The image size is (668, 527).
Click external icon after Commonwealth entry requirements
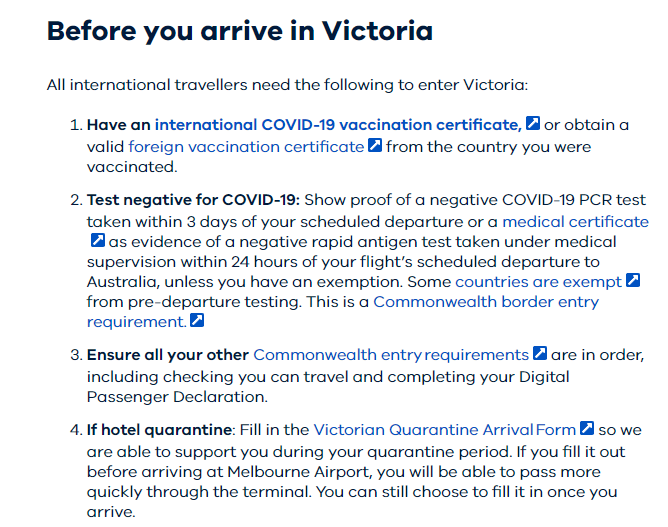point(540,353)
